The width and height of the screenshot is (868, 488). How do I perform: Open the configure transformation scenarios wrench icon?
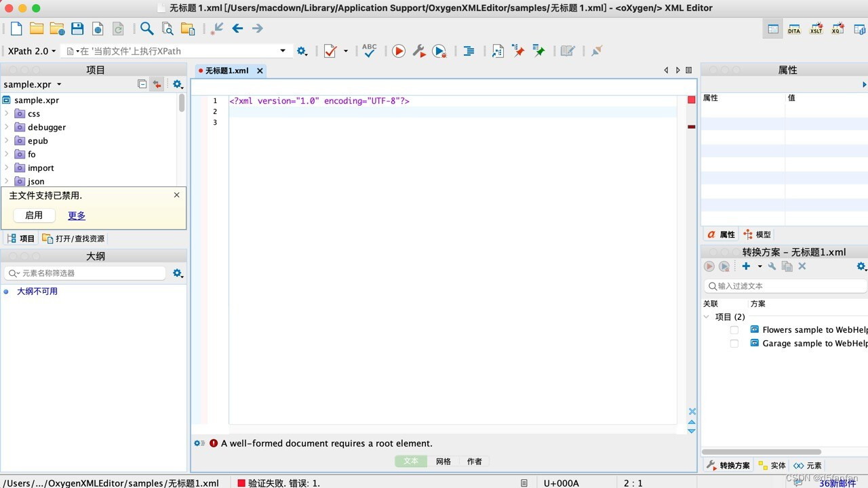tap(420, 51)
